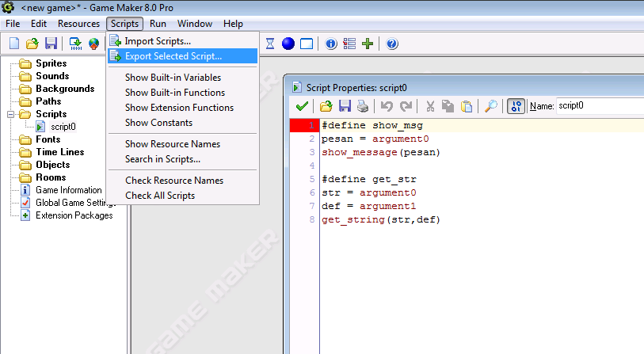Click code line 'show_message(pesan)'
This screenshot has height=354, width=644.
coord(381,152)
